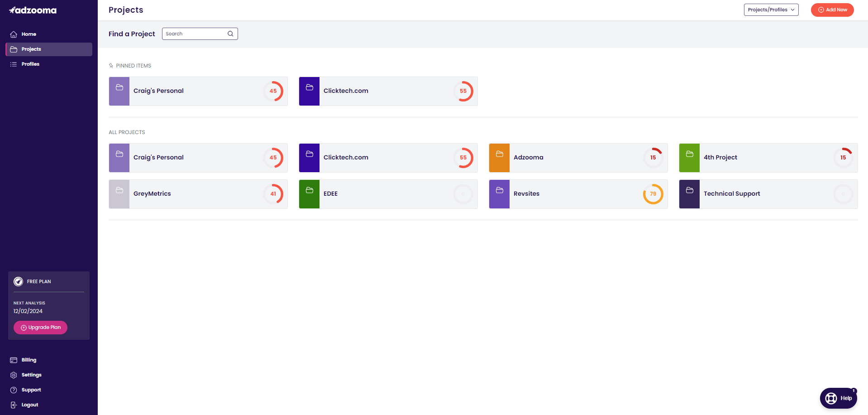Click the Revsites project name
This screenshot has height=415, width=868.
click(x=526, y=194)
